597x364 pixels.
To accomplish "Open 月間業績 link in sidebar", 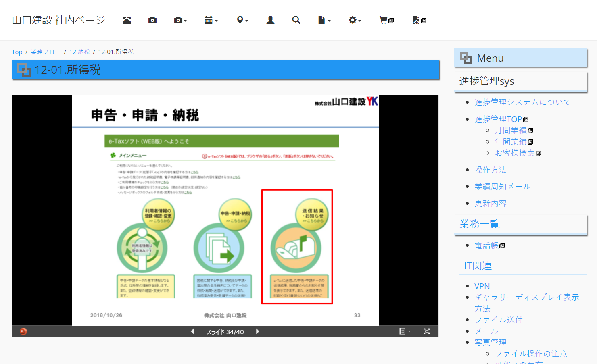I will pyautogui.click(x=514, y=131).
